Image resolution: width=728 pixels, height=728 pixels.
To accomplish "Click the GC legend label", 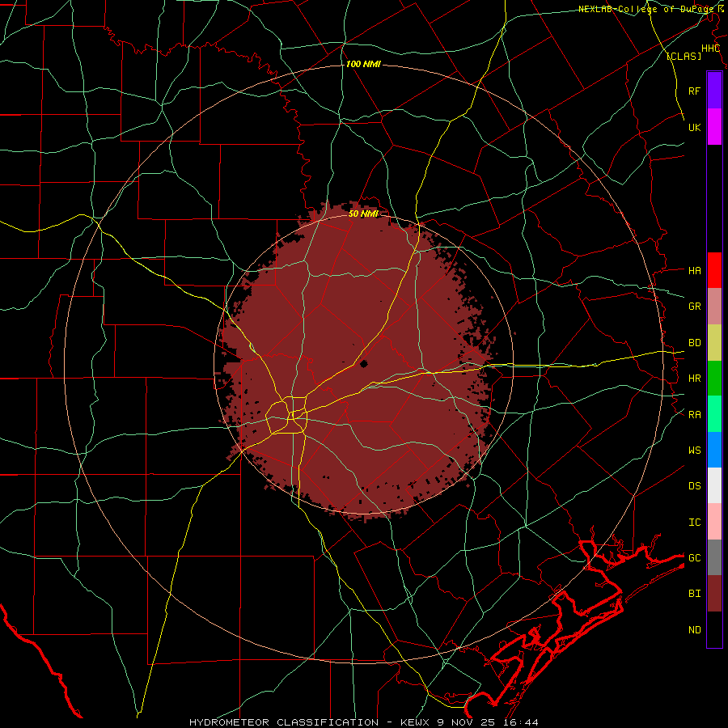I will [695, 557].
